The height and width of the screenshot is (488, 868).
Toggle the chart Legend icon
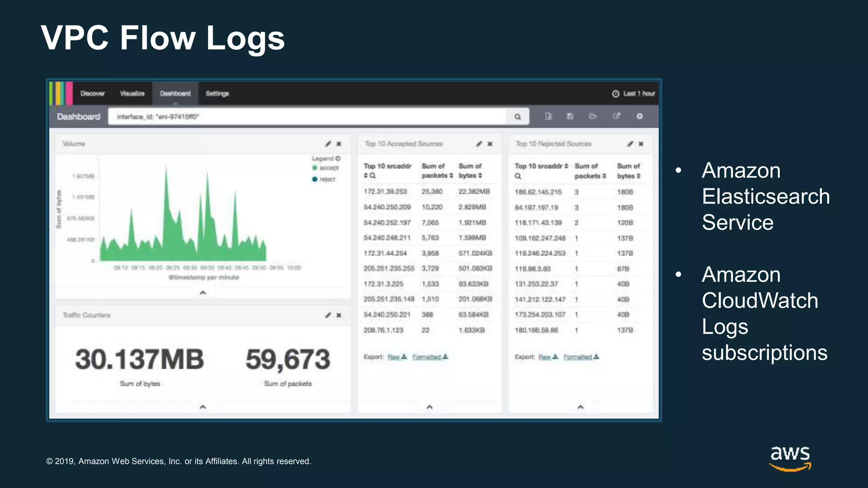[x=338, y=158]
